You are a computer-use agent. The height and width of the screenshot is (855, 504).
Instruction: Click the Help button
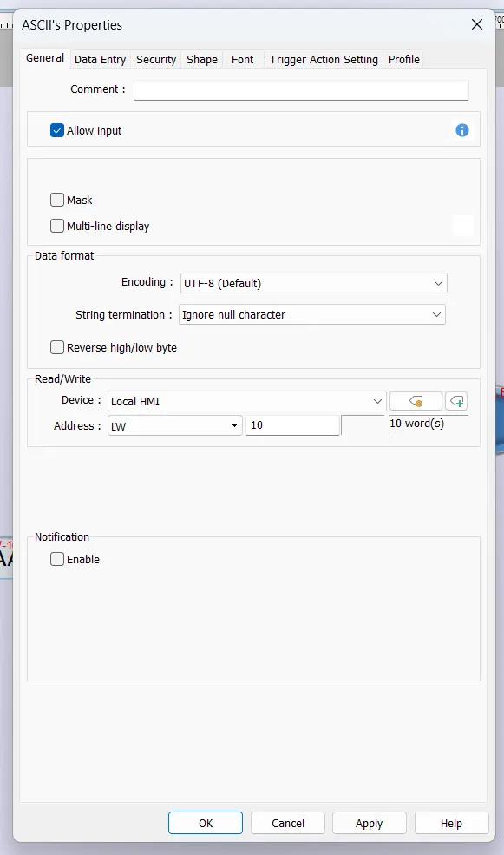point(451,823)
